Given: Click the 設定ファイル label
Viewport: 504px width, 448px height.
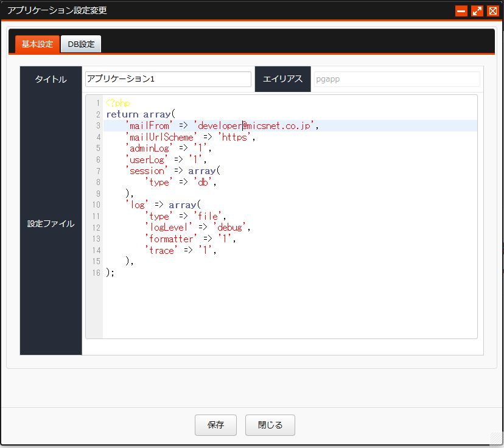Looking at the screenshot, I should [x=51, y=223].
